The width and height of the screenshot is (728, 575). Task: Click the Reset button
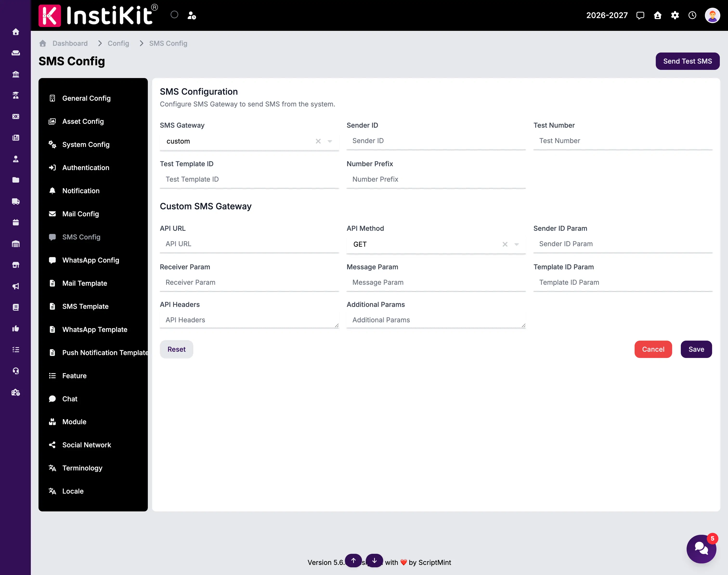pyautogui.click(x=176, y=350)
